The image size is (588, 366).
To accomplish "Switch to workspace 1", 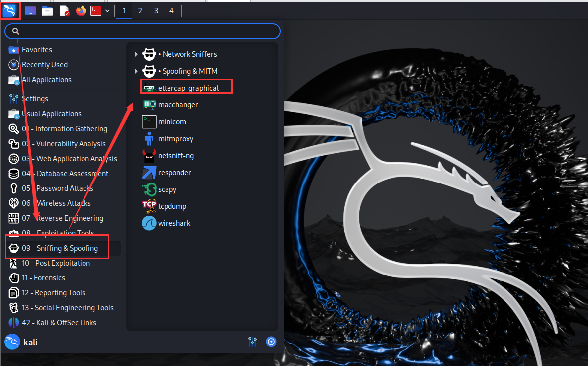I will point(124,11).
